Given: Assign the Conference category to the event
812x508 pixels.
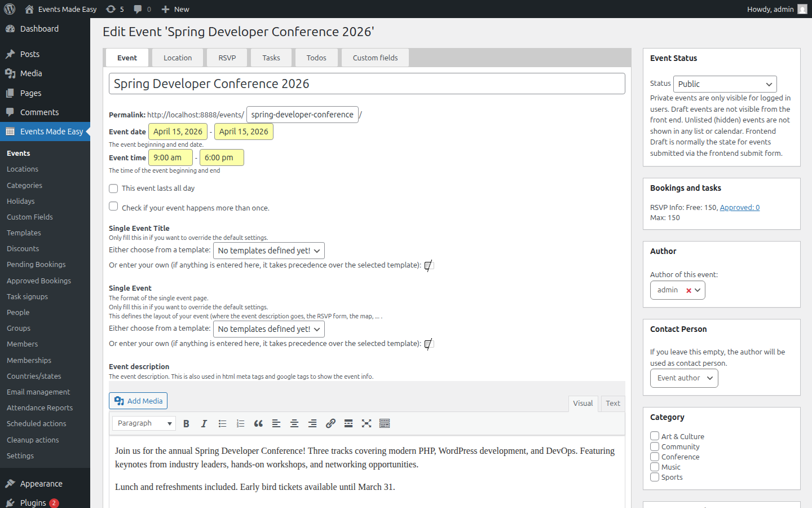Looking at the screenshot, I should [x=655, y=457].
